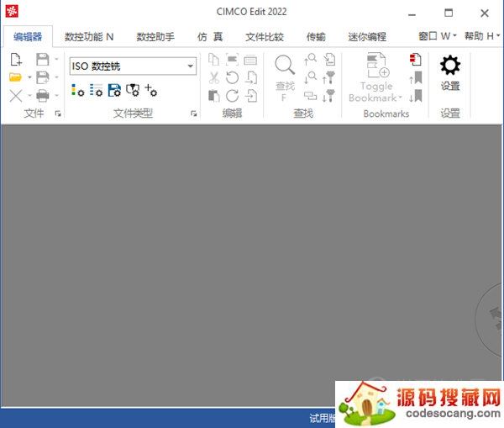504x428 pixels.
Task: Open the 帮助 H menu
Action: (x=482, y=35)
